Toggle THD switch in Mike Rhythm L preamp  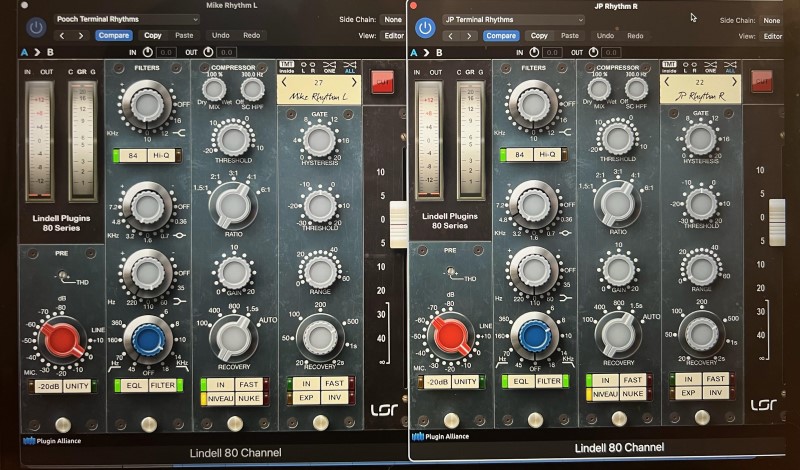(64, 276)
